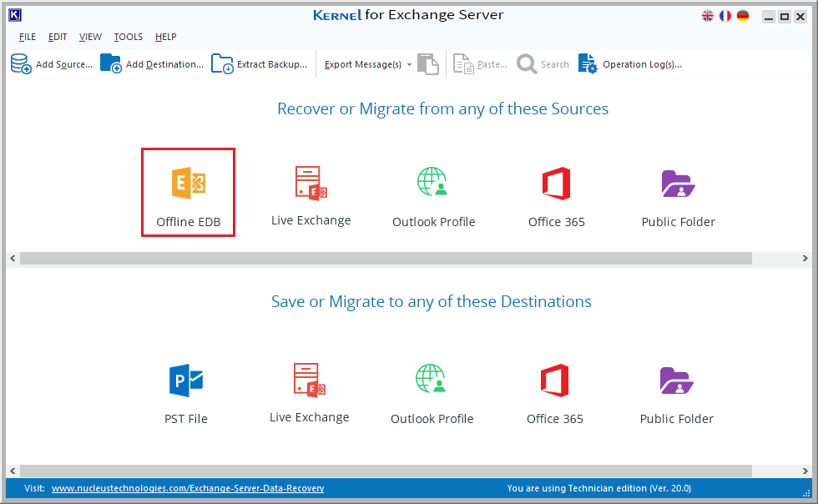Open the EDIT menu
The height and width of the screenshot is (504, 818).
coord(58,37)
